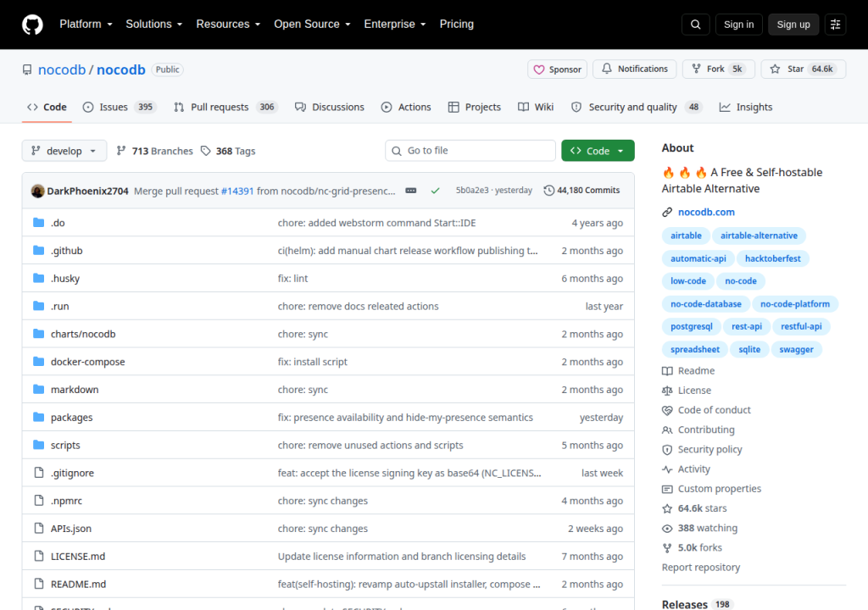Open the search magnifier in the header
This screenshot has width=868, height=610.
tap(696, 25)
